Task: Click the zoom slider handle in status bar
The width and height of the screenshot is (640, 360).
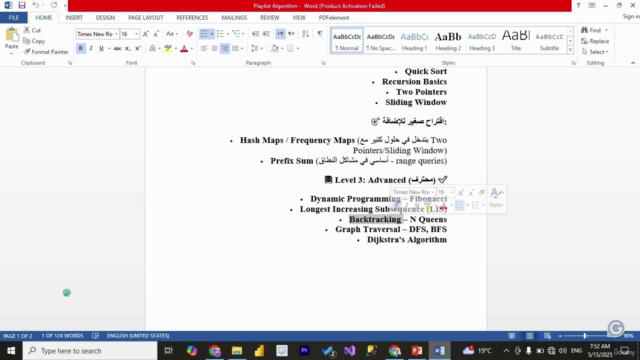Action: [585, 336]
